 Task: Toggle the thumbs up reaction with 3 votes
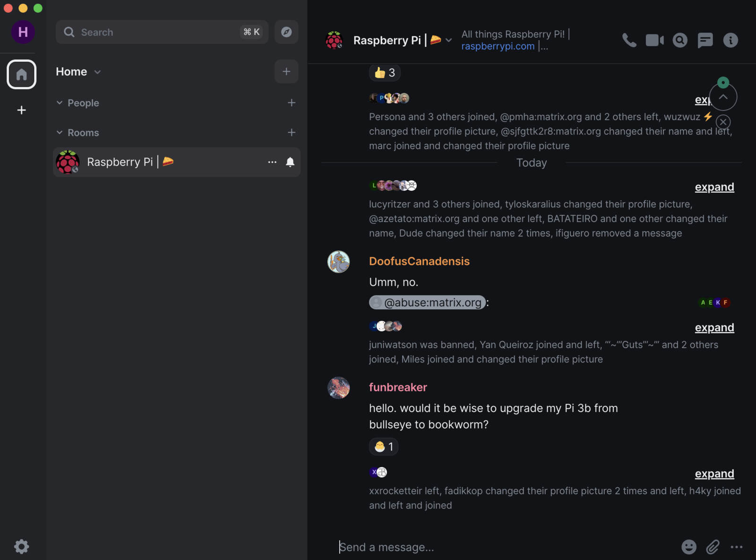coord(385,73)
